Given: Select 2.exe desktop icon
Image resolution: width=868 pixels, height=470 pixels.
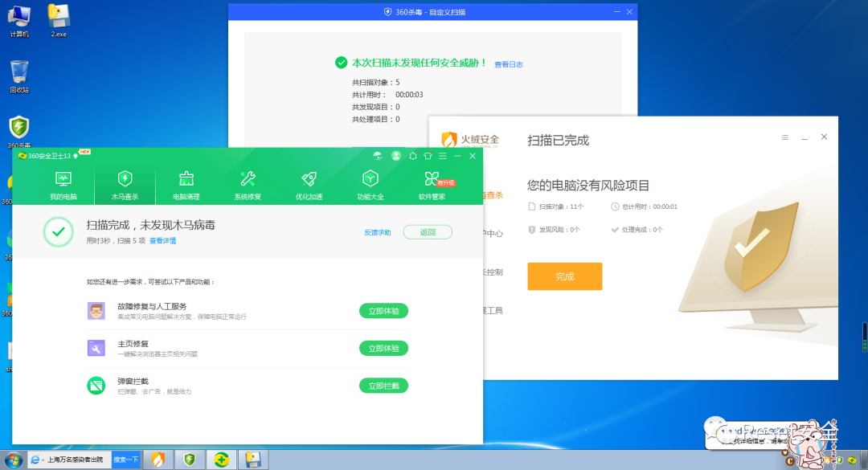Looking at the screenshot, I should click(59, 21).
